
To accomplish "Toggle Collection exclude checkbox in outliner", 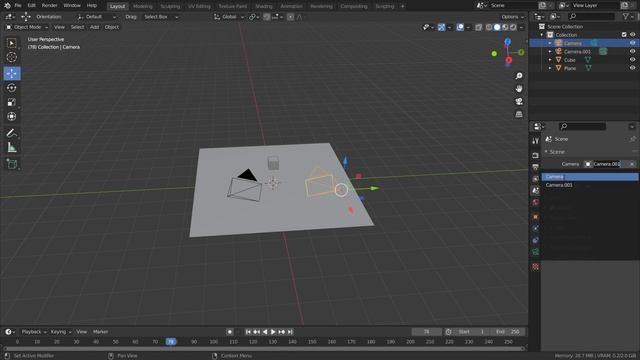I will click(624, 35).
